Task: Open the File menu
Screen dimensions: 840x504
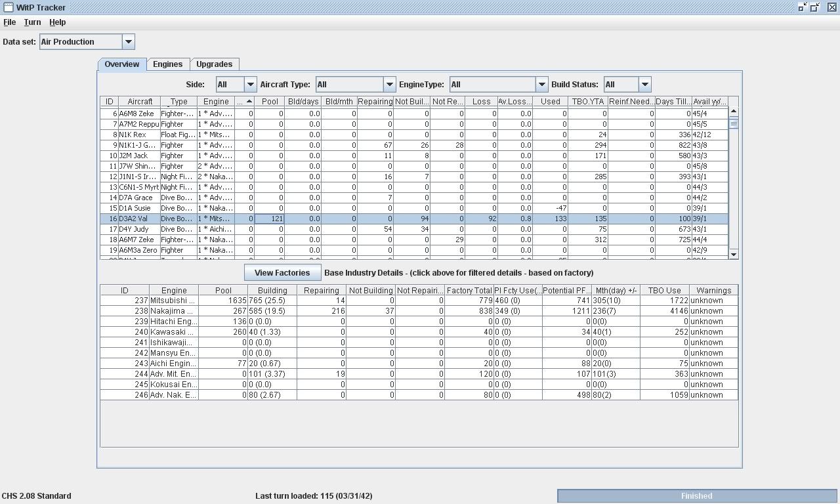Action: [x=10, y=22]
